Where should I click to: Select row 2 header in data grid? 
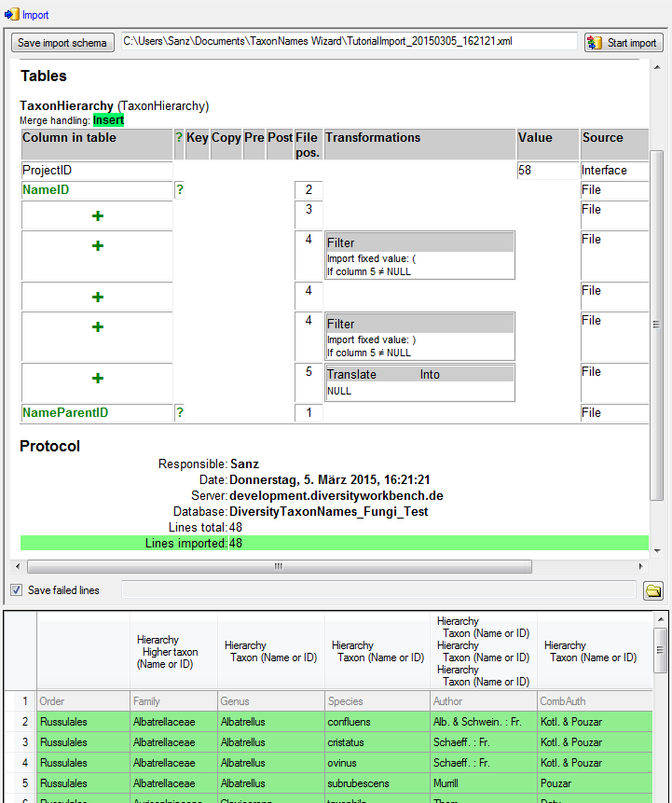[20, 722]
